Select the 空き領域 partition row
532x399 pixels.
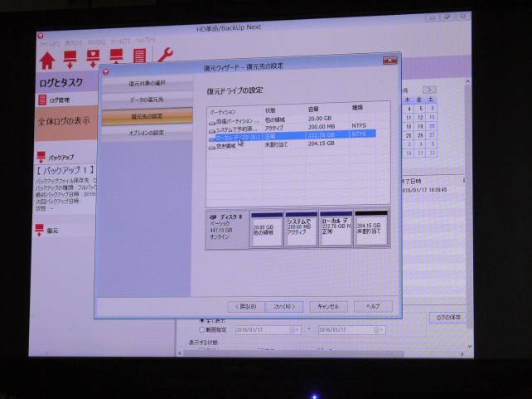(293, 145)
